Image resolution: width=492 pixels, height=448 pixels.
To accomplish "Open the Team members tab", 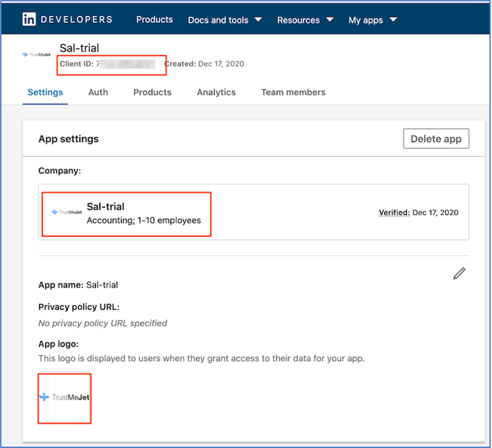I will pos(293,92).
